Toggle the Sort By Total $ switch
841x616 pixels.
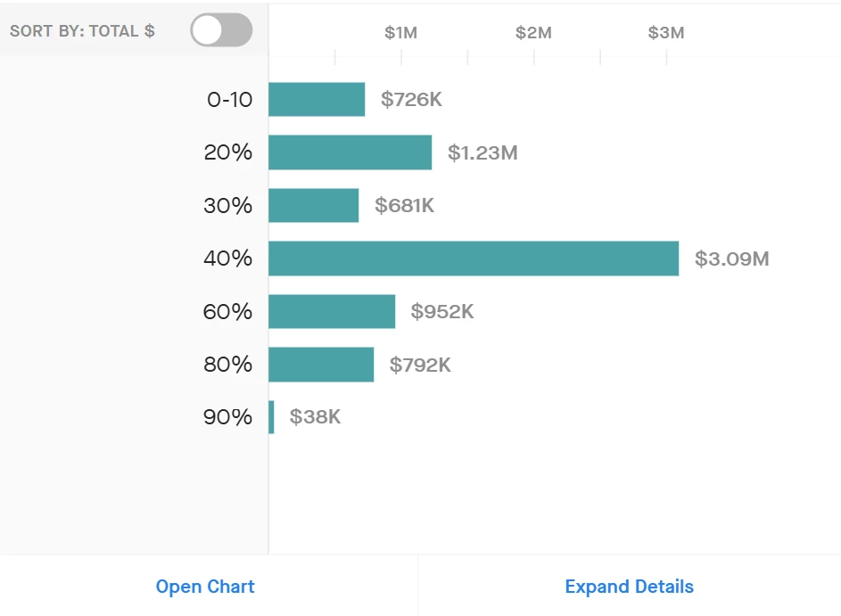click(221, 30)
